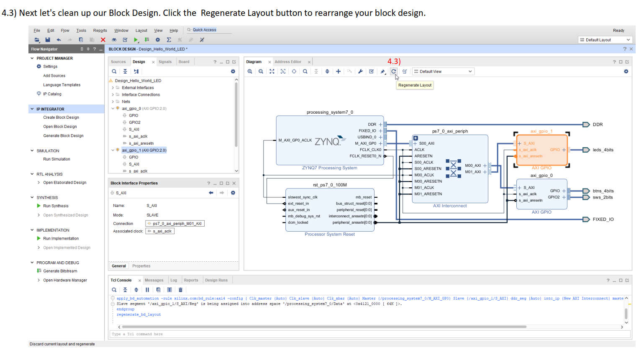Screen dimensions: 644x352
Task: Click the red X delete icon in main toolbar
Action: click(103, 40)
